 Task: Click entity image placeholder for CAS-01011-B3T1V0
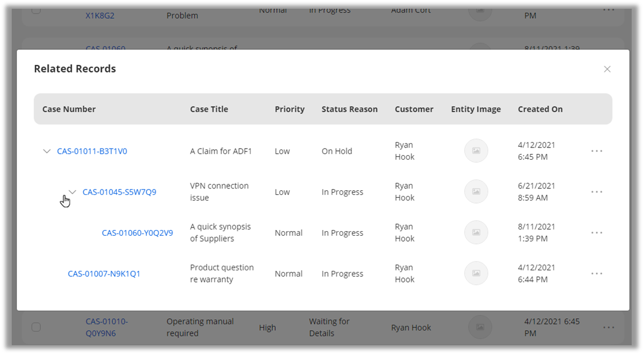476,151
